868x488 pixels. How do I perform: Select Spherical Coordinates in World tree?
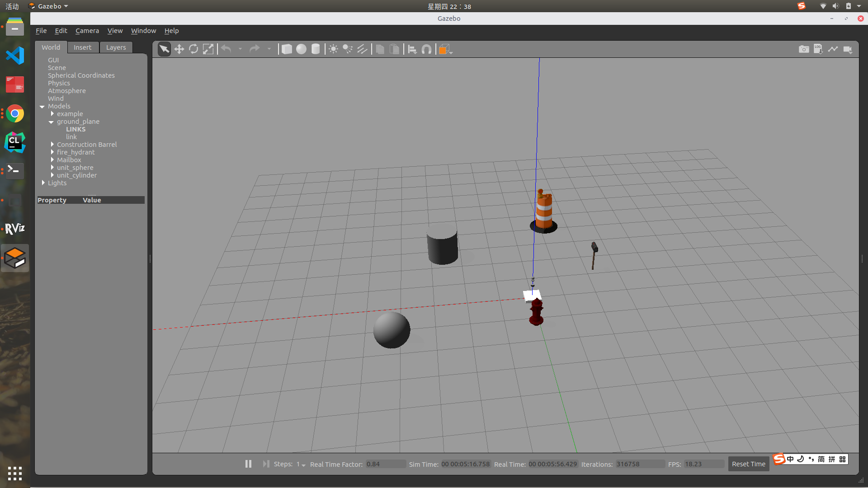point(81,75)
